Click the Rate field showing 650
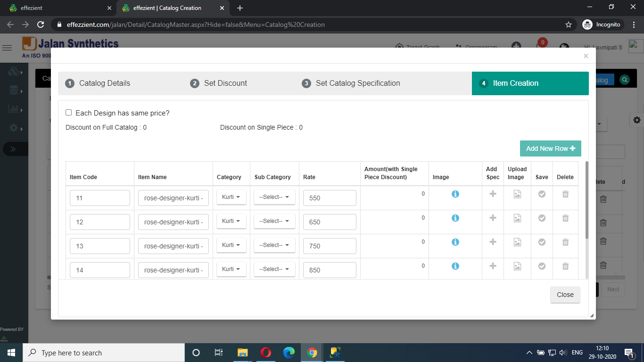 coord(329,222)
